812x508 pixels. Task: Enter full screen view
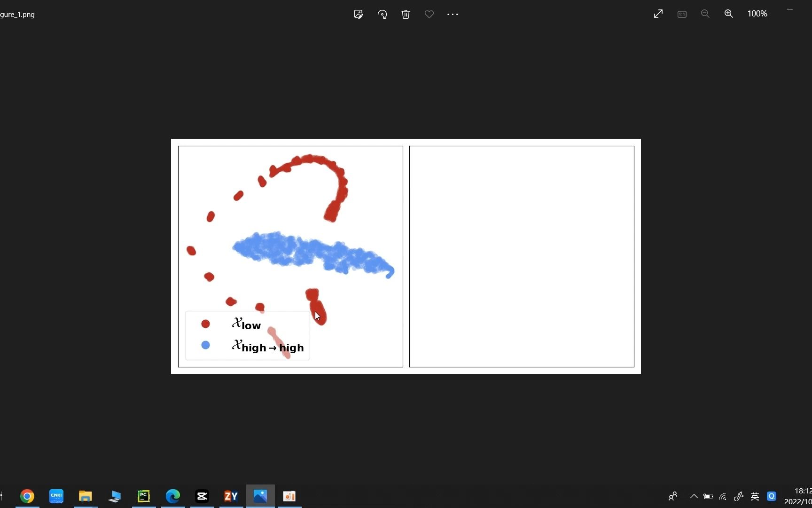click(658, 14)
